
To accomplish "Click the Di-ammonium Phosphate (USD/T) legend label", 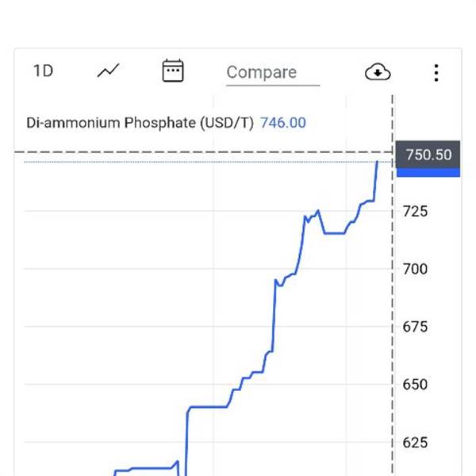I will (140, 123).
